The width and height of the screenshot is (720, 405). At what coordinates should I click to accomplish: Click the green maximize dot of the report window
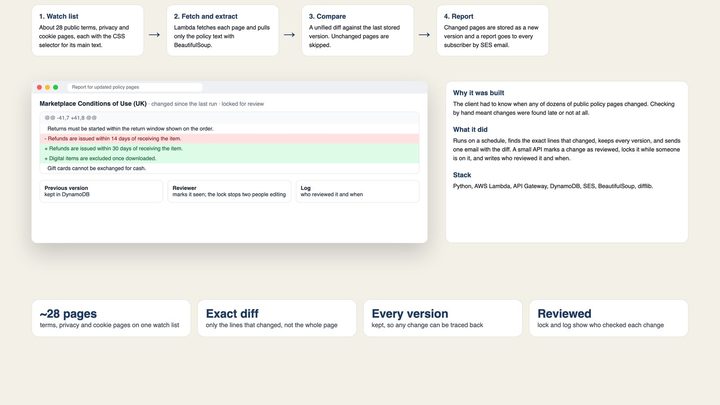coord(56,87)
